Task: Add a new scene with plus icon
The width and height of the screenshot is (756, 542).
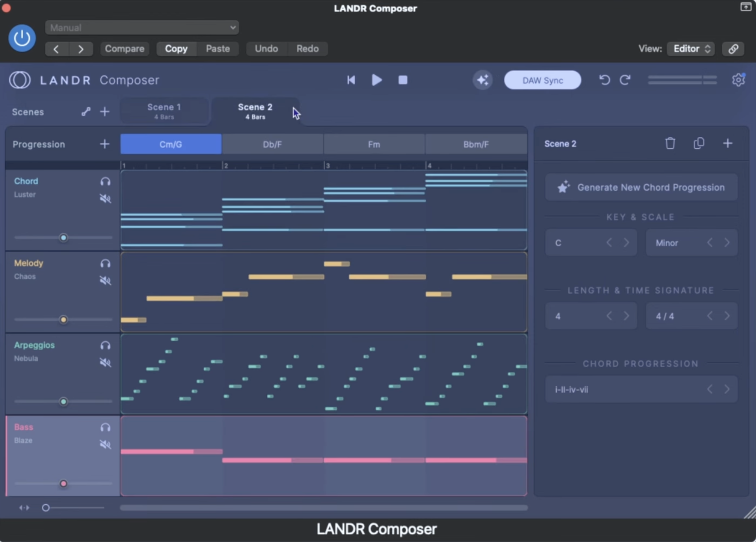Action: click(x=105, y=112)
